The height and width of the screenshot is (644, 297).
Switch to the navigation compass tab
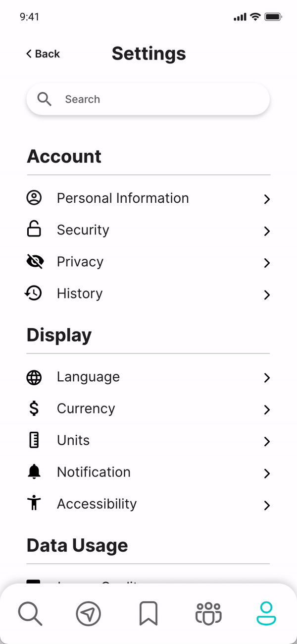[x=88, y=614]
